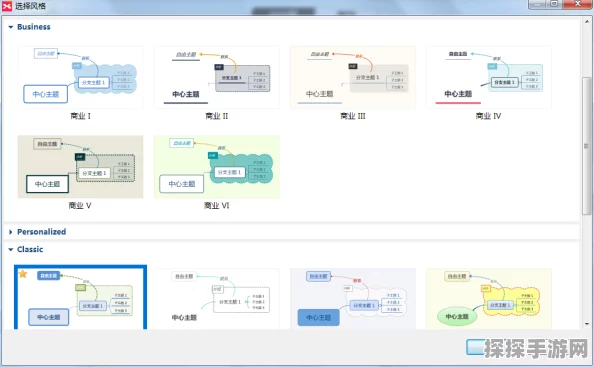Click the 商业 V label
Viewport: 594px width, 367px height.
tap(80, 205)
